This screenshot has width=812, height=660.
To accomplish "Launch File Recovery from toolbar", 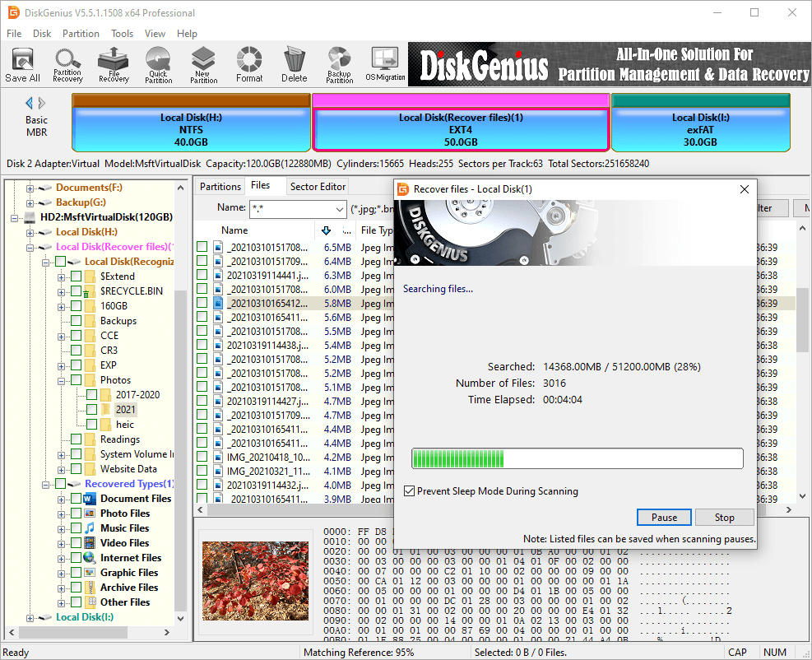I will (x=114, y=64).
